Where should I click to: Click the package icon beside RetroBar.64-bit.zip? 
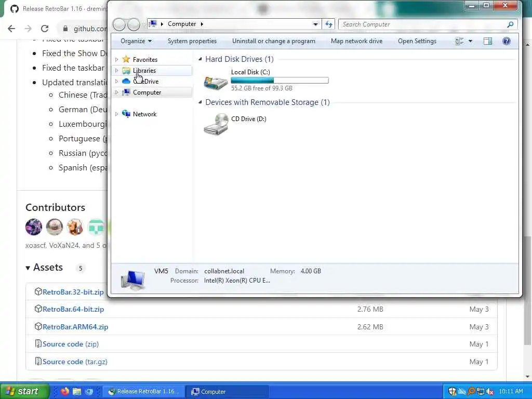click(x=38, y=309)
